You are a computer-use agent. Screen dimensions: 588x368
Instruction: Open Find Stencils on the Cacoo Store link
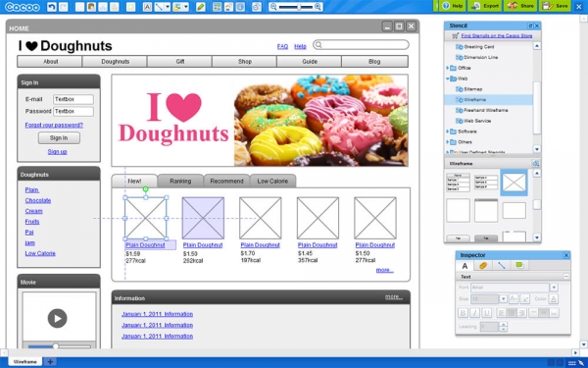[497, 35]
